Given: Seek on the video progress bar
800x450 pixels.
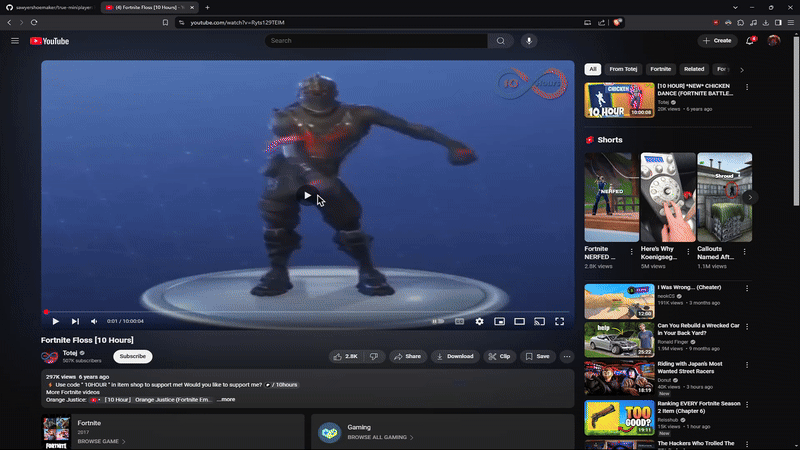Looking at the screenshot, I should pos(308,312).
